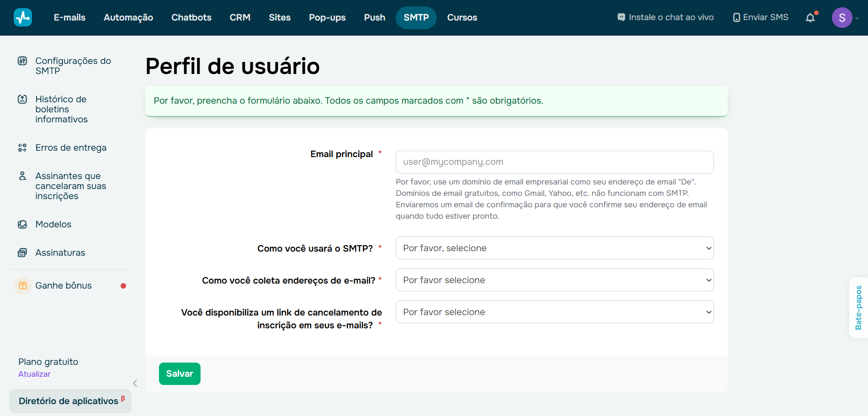Open the Configurações do SMTP section icon
Image resolution: width=868 pixels, height=416 pixels.
(x=22, y=61)
